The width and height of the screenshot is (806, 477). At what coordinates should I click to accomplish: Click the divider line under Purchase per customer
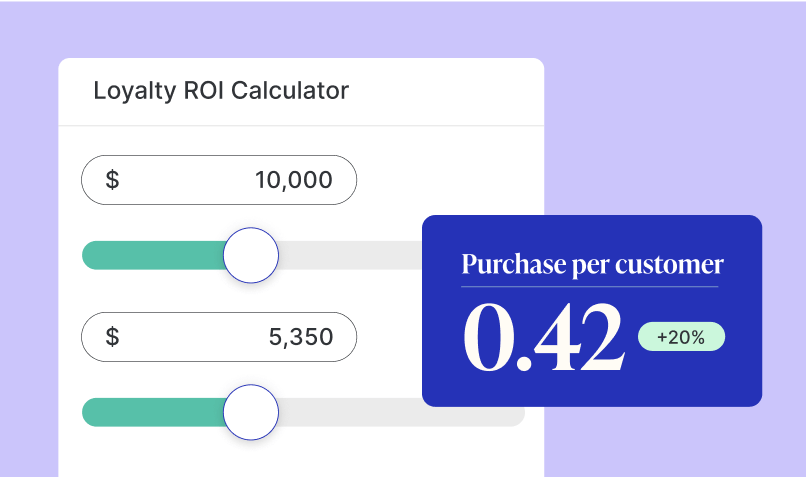[590, 287]
